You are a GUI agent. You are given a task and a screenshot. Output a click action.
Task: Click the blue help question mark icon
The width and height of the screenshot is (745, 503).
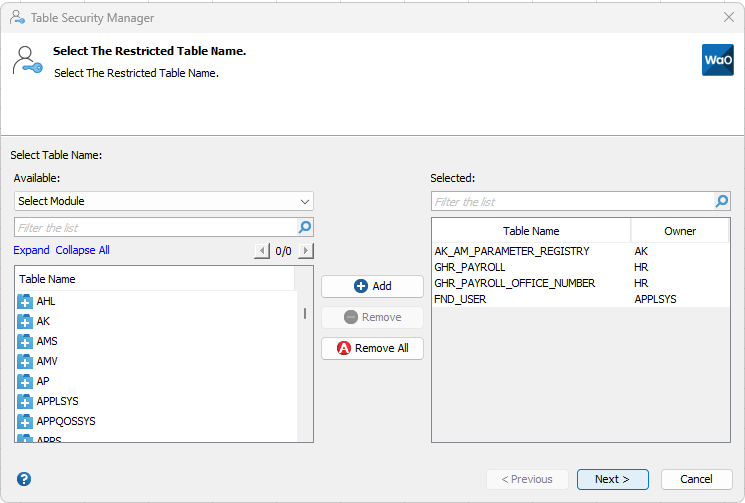(24, 479)
